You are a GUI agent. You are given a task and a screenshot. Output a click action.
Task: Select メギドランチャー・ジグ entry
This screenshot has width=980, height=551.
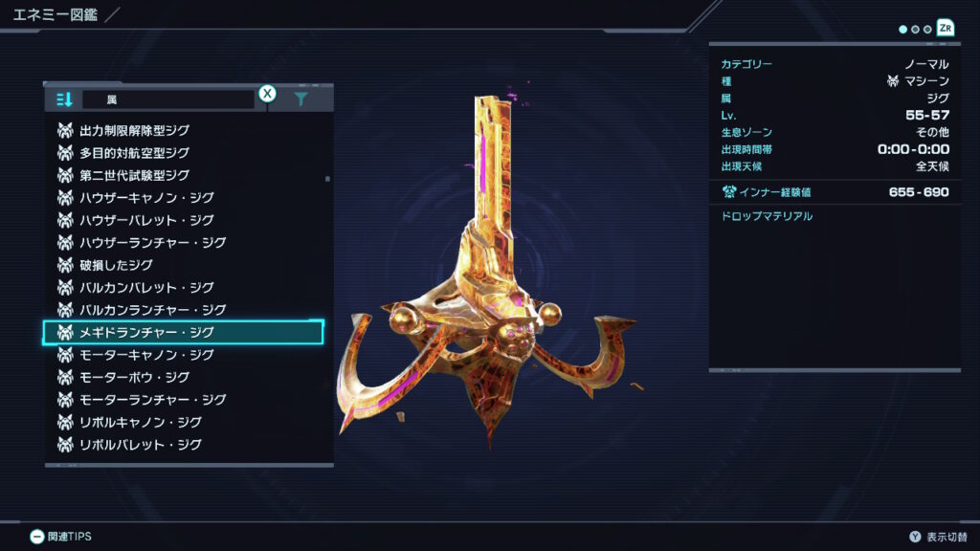(x=183, y=332)
